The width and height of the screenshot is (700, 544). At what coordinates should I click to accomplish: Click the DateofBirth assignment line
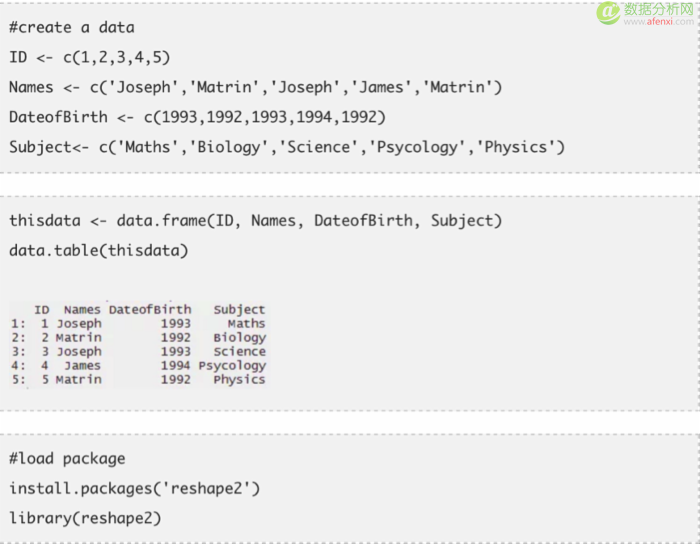point(197,117)
